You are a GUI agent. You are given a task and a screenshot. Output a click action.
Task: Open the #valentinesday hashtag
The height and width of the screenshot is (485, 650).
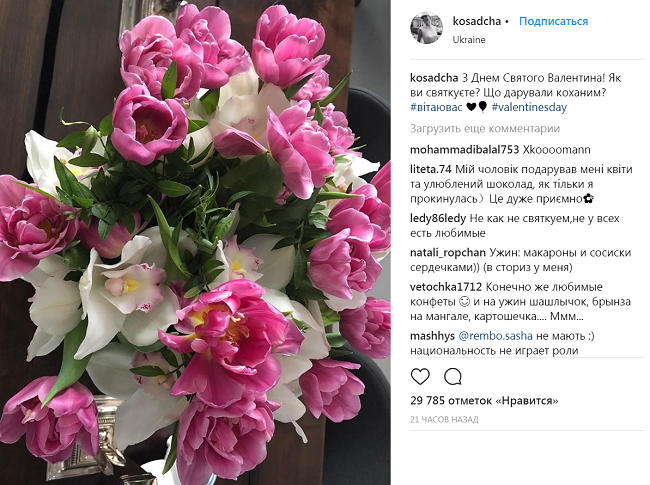529,107
